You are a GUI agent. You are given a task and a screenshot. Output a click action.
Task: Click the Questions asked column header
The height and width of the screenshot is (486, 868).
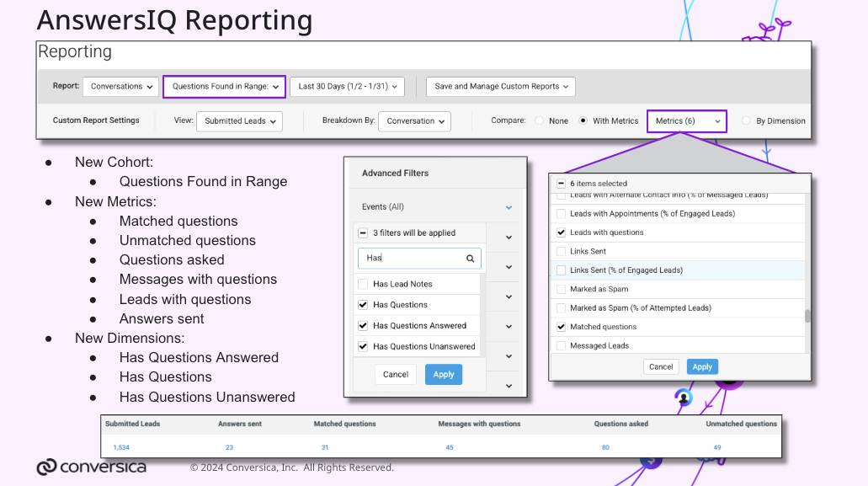[620, 424]
